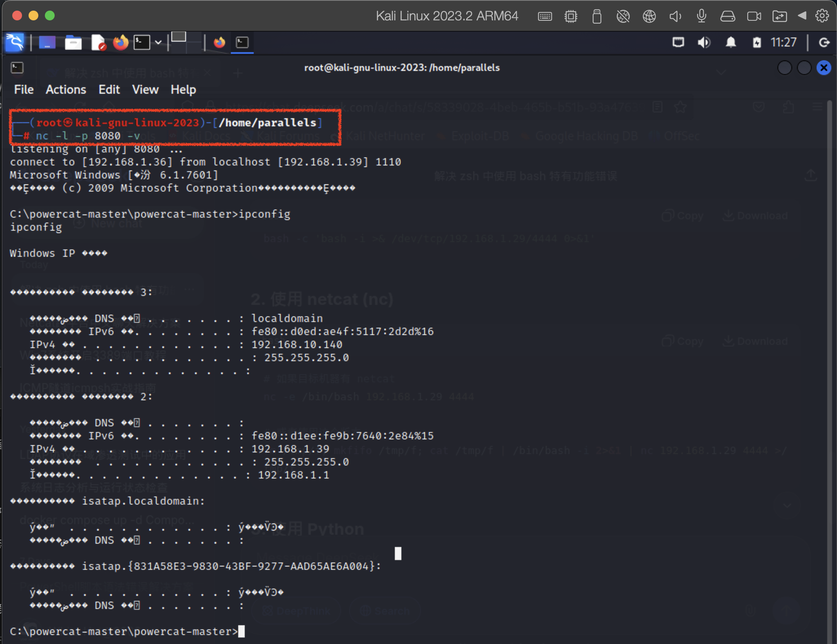Open terminal emulator launcher in panel

142,42
